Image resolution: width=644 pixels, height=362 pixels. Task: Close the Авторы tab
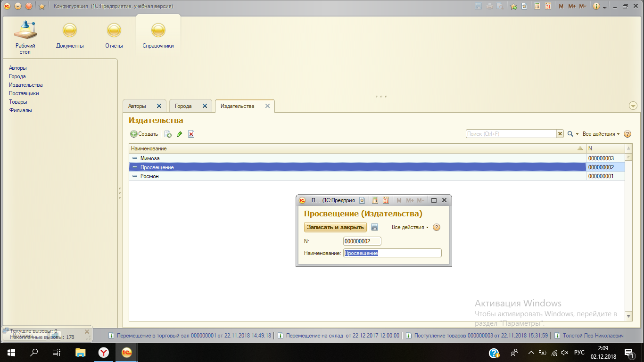[x=159, y=106]
